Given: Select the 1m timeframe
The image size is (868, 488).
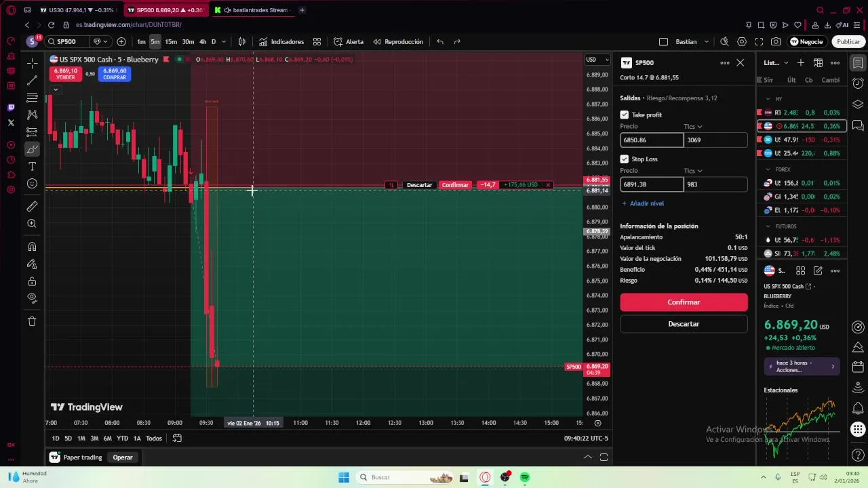Looking at the screenshot, I should click(141, 41).
